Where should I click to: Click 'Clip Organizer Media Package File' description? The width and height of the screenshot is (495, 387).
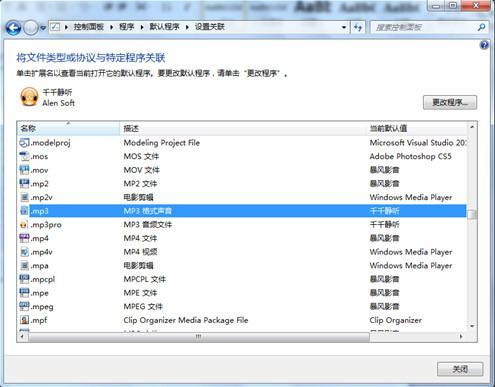pyautogui.click(x=186, y=320)
